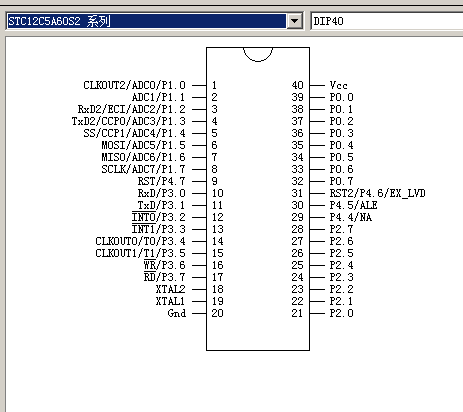This screenshot has width=463, height=412.
Task: Click the MOSI/ADC5/P1.5 pin label
Action: (143, 145)
